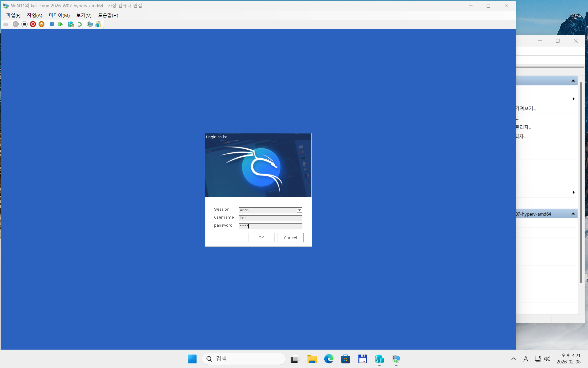Send Ctrl+Alt+Del using the toolbar keys icon
The width and height of the screenshot is (588, 368).
click(6, 24)
